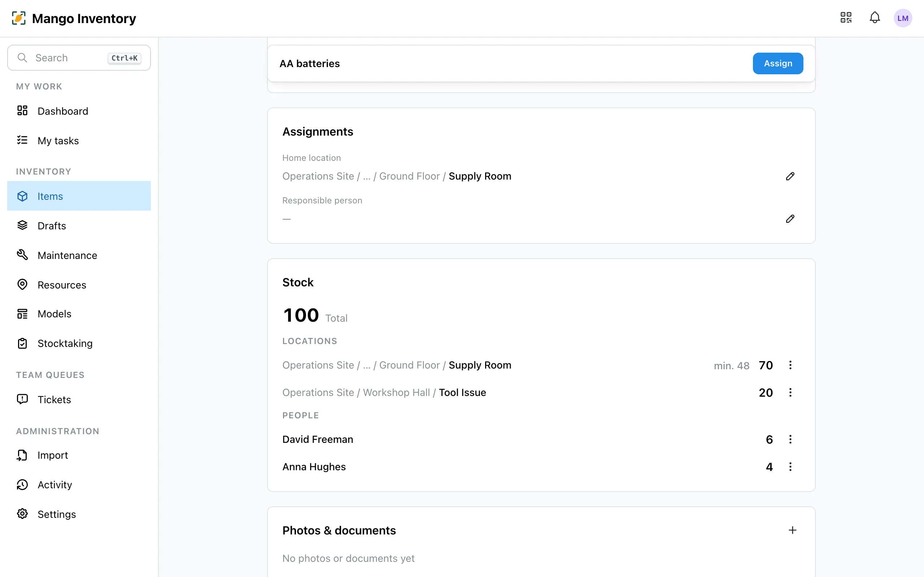
Task: Edit Responsible person with pencil icon
Action: coord(790,219)
